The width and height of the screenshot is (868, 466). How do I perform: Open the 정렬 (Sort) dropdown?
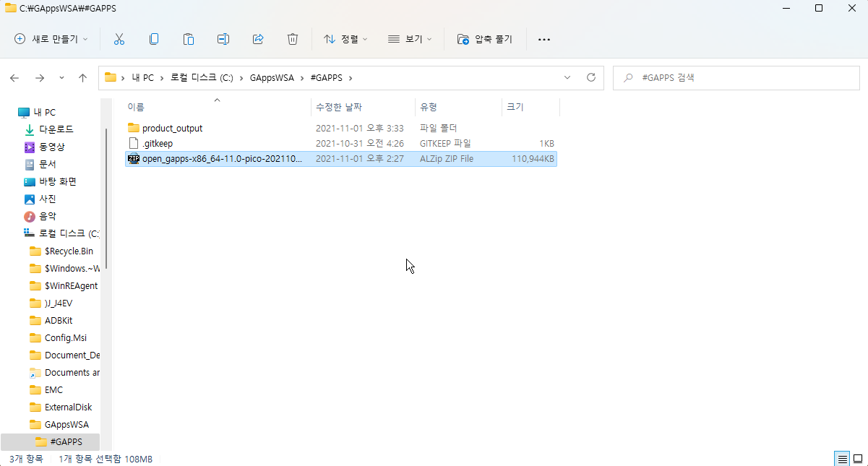point(345,39)
